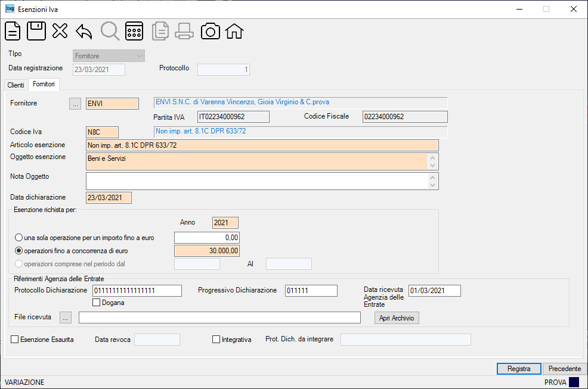588x389 pixels.
Task: Open the Tipo dropdown showing Fornitore
Action: click(x=109, y=56)
